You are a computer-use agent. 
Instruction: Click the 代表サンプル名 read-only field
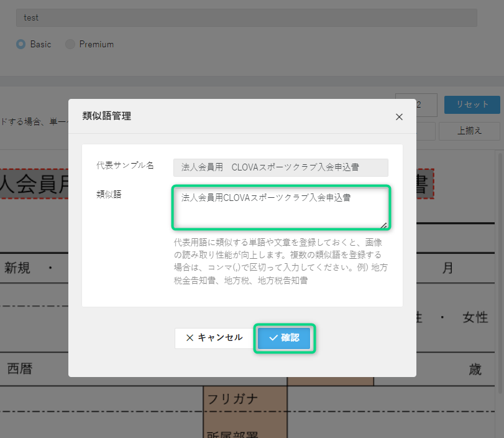pos(280,167)
